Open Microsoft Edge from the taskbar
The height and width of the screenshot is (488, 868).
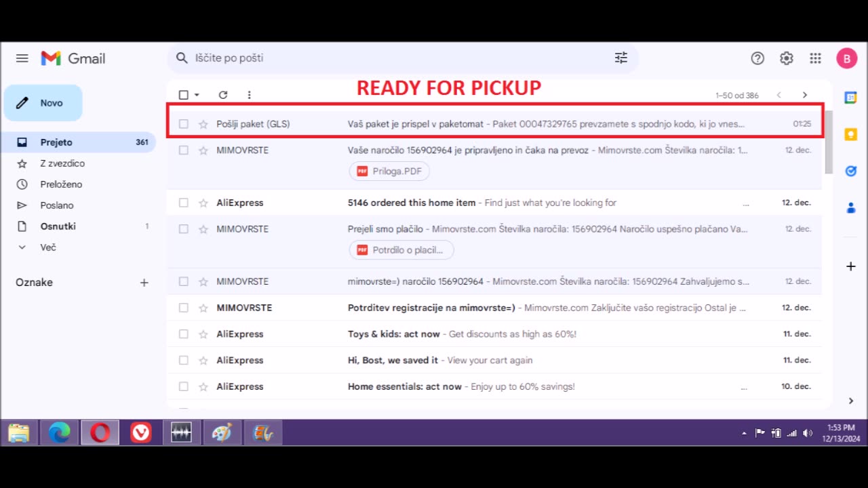(59, 432)
